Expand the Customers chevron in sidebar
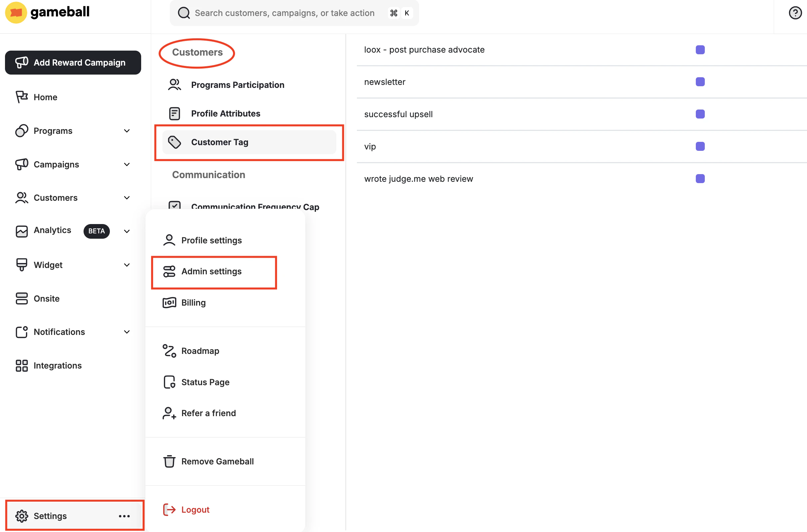Viewport: 807px width, 532px height. [127, 198]
